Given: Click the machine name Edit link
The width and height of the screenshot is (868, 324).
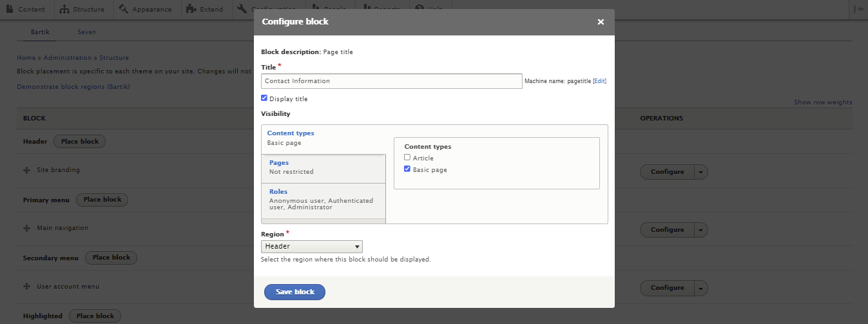Looking at the screenshot, I should (599, 81).
